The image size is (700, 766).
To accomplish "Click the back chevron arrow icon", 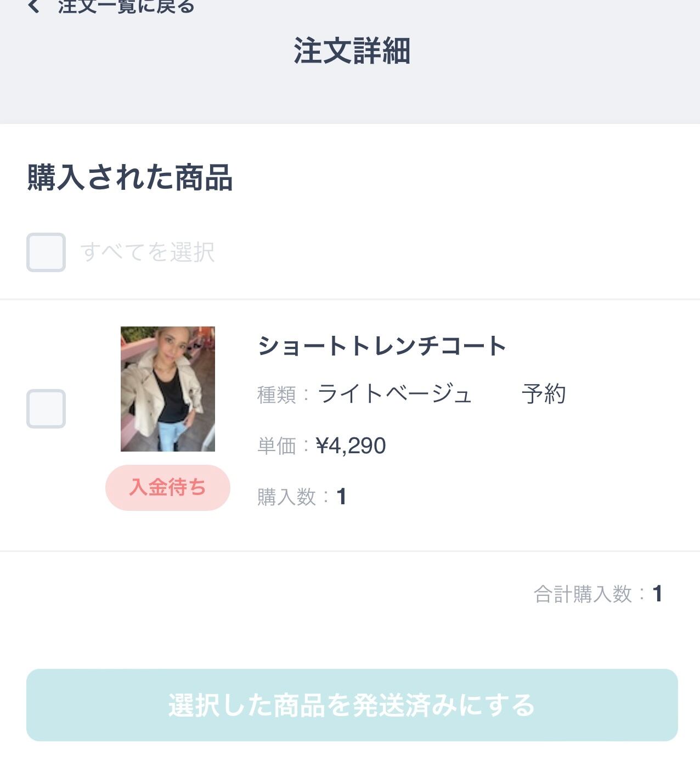I will pos(34,6).
